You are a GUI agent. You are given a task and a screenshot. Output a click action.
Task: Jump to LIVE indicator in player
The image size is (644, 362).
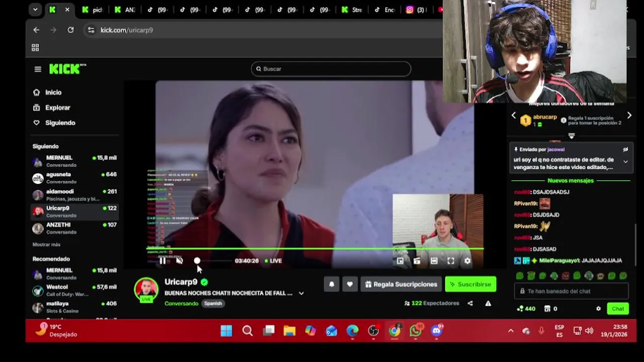273,261
